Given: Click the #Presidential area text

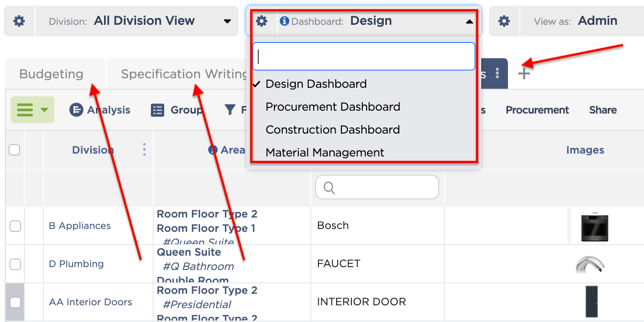Looking at the screenshot, I should click(197, 304).
